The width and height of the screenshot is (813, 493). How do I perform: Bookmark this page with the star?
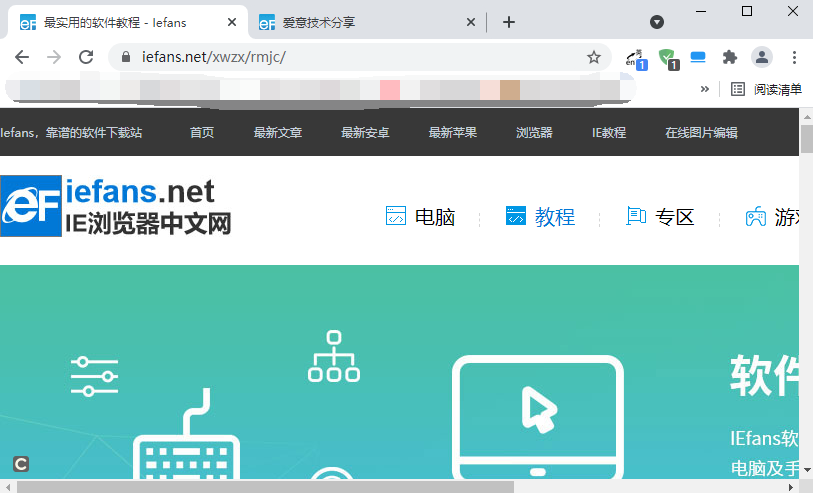(x=594, y=57)
